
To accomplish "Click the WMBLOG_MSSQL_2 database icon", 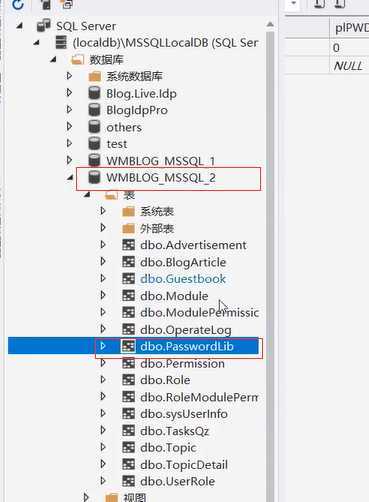I will (x=94, y=177).
